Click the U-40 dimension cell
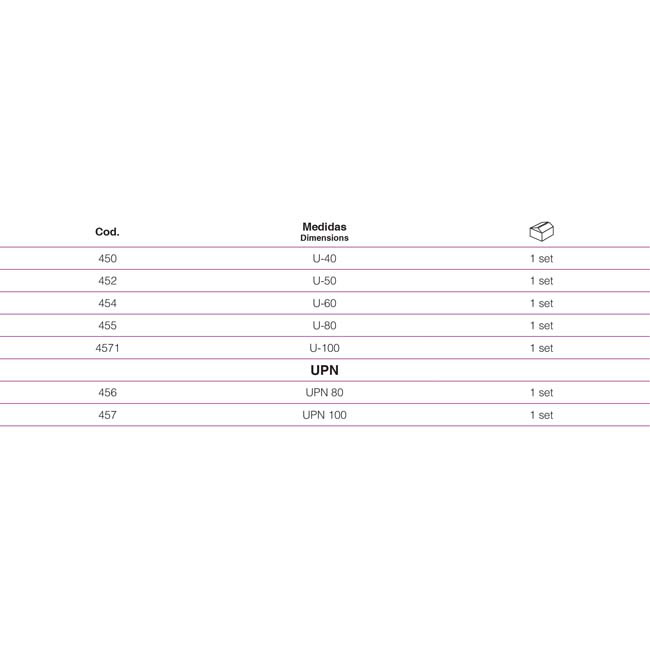 (325, 259)
